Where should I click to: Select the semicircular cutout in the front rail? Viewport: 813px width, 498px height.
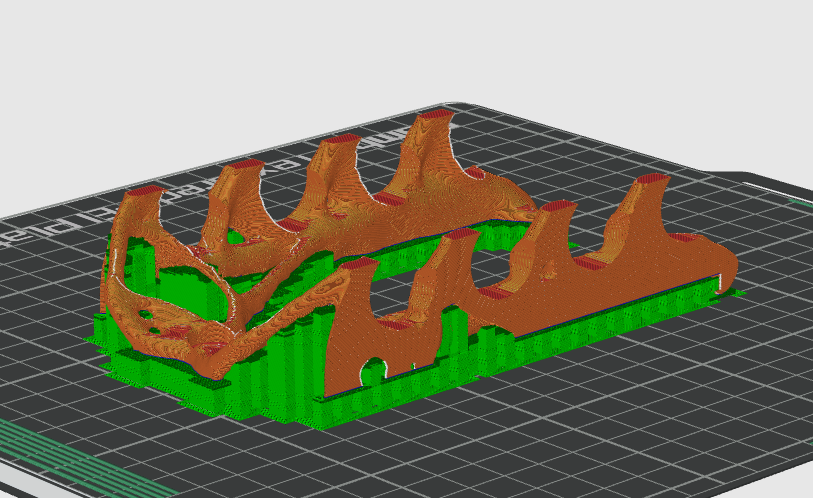coord(374,371)
